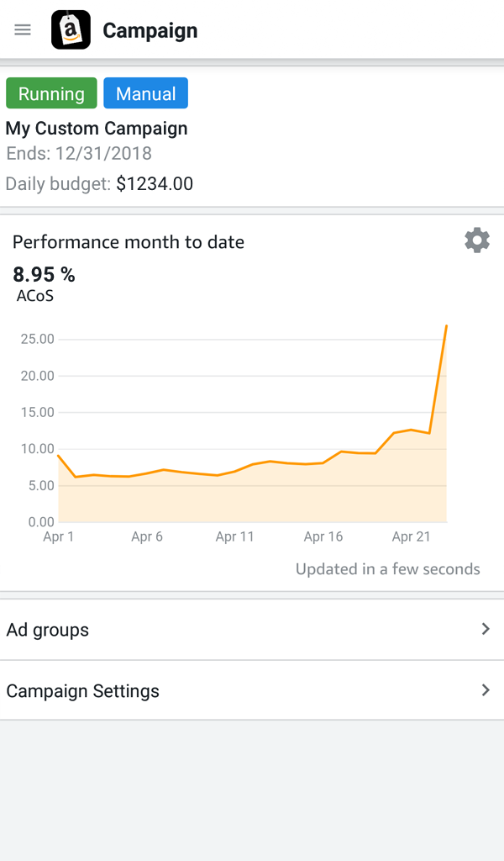This screenshot has height=861, width=504.
Task: Tap the Apr 21 axis label
Action: click(x=412, y=537)
